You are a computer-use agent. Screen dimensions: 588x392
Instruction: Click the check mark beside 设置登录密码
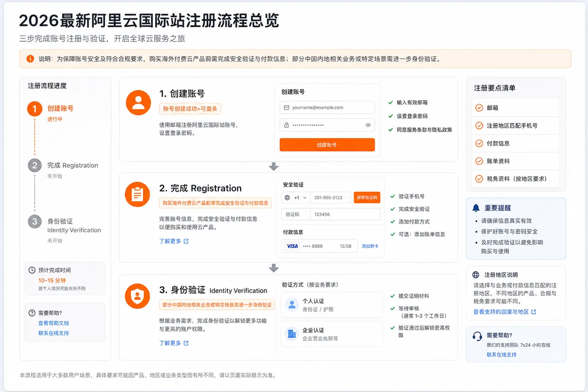click(x=391, y=116)
